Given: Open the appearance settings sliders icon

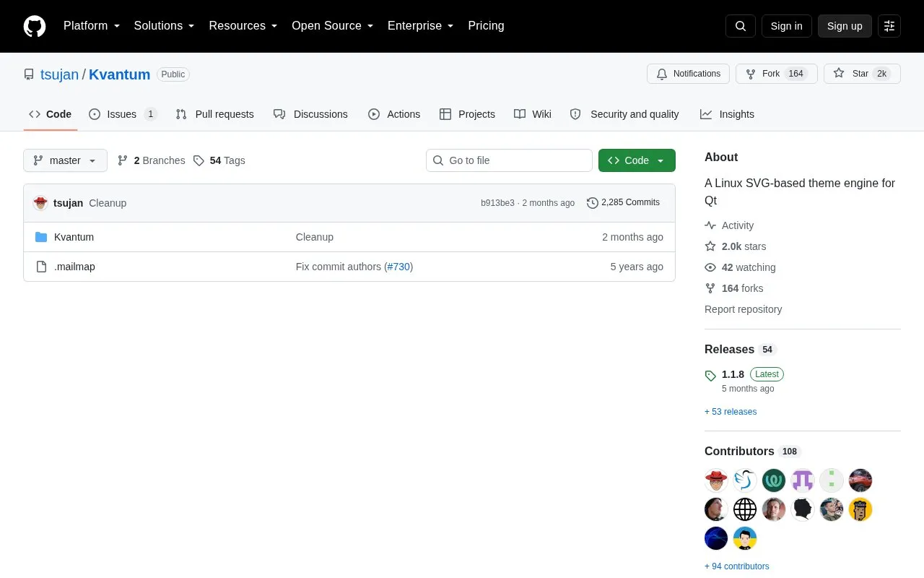Looking at the screenshot, I should tap(889, 26).
